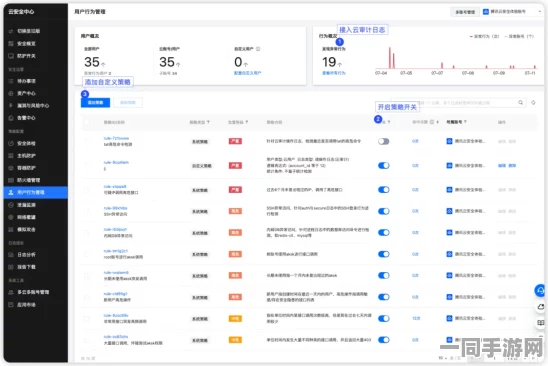This screenshot has height=366, width=548.
Task: Toggle the switch for 可疑IP调用高危接口
Action: click(383, 190)
